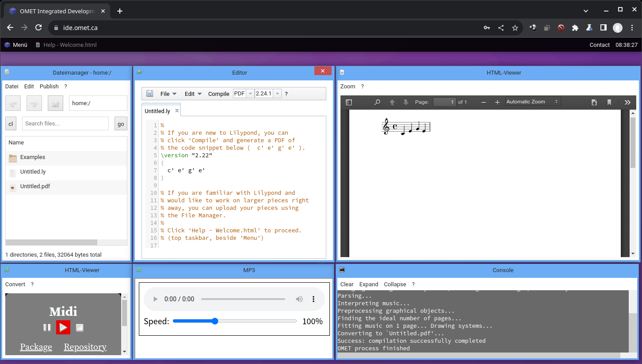Open the MP3 player three-dot options
This screenshot has height=364, width=642.
point(313,299)
